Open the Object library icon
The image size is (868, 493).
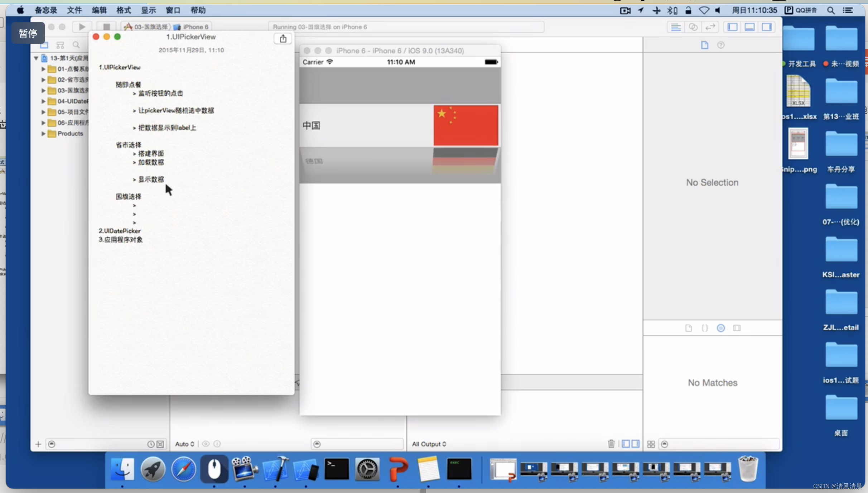point(721,328)
